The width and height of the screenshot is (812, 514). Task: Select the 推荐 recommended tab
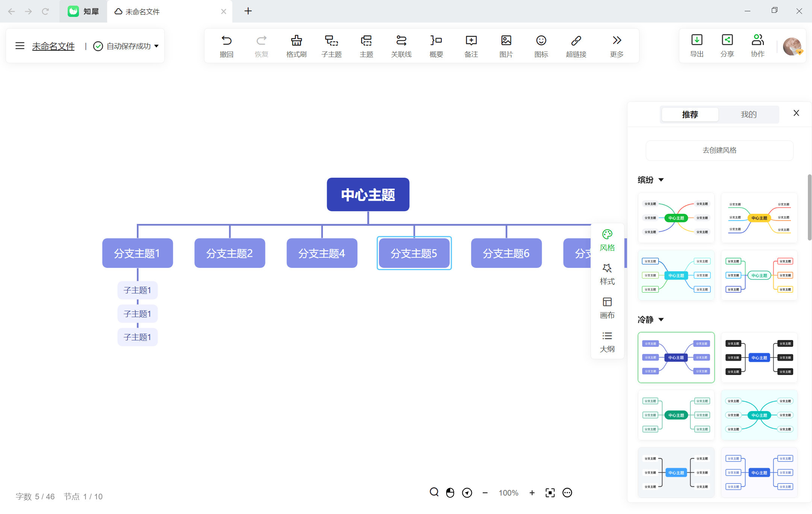[690, 114]
